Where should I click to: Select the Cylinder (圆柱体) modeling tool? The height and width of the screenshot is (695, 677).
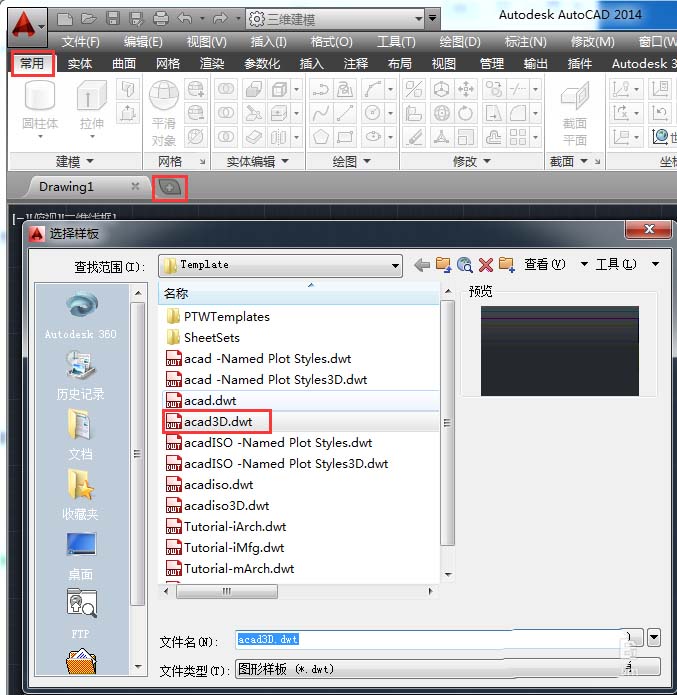coord(40,106)
